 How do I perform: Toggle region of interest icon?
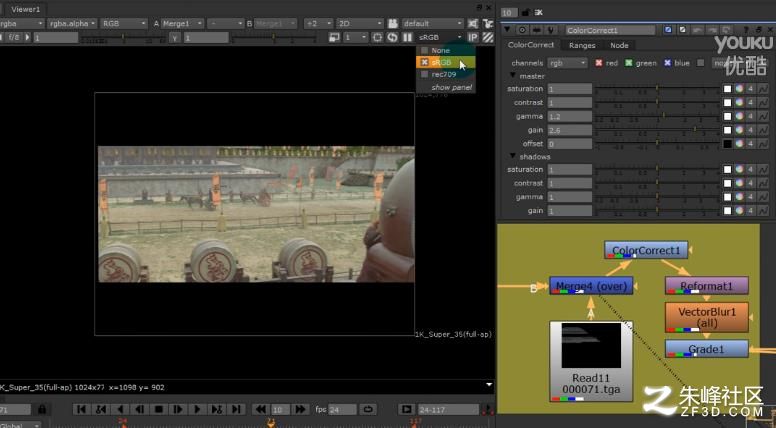pos(377,37)
